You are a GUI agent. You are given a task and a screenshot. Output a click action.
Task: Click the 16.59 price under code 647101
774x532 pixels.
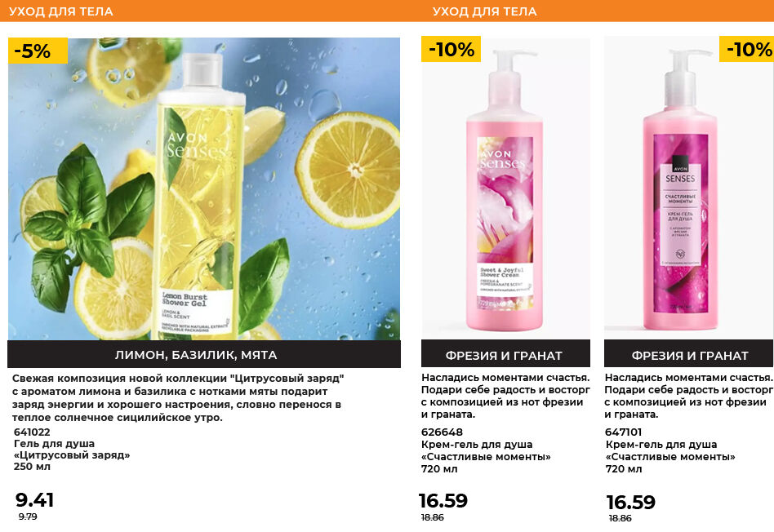click(631, 502)
